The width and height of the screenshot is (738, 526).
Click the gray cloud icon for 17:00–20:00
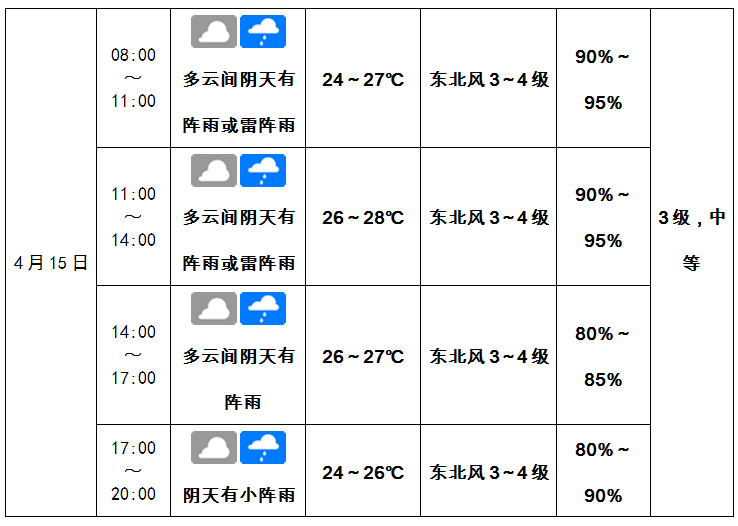pos(214,447)
